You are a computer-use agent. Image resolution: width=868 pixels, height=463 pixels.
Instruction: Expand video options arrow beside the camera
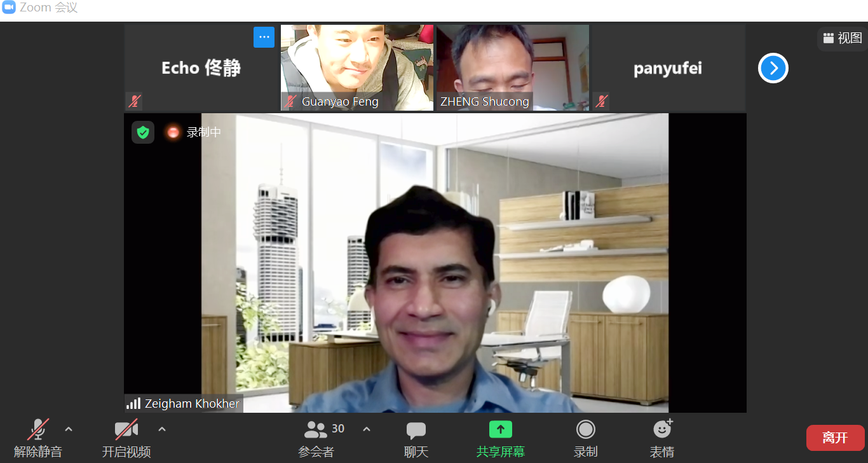point(162,429)
